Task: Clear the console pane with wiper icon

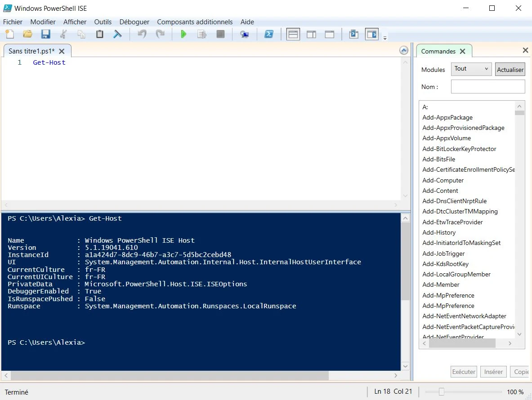Action: pos(117,34)
